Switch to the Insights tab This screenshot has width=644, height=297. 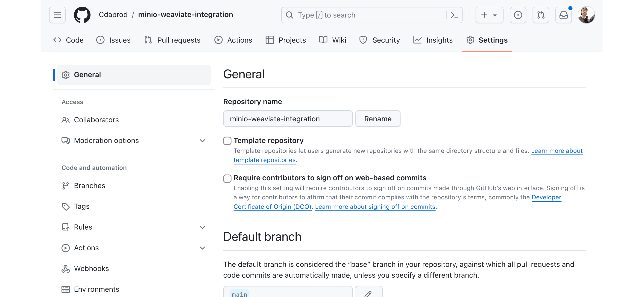point(433,40)
